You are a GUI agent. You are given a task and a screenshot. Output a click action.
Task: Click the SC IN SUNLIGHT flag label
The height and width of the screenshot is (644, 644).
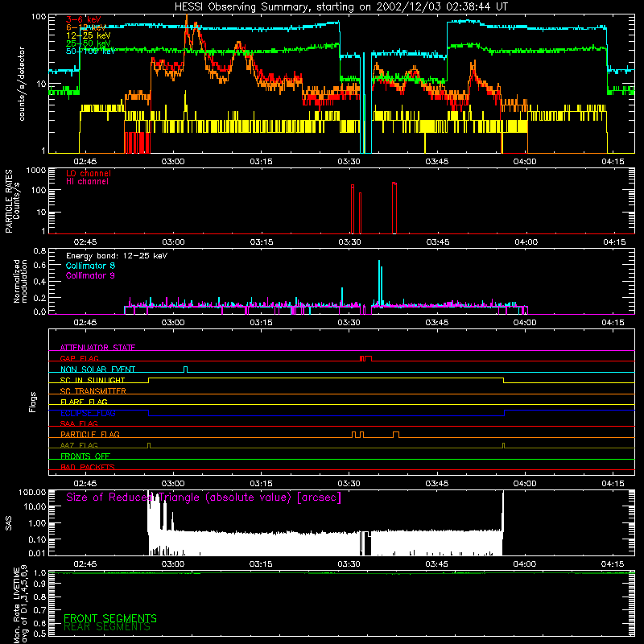click(x=93, y=380)
